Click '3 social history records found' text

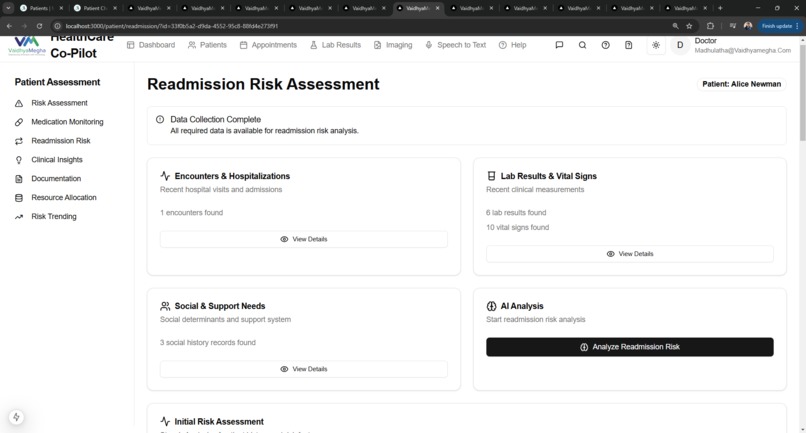(x=208, y=342)
